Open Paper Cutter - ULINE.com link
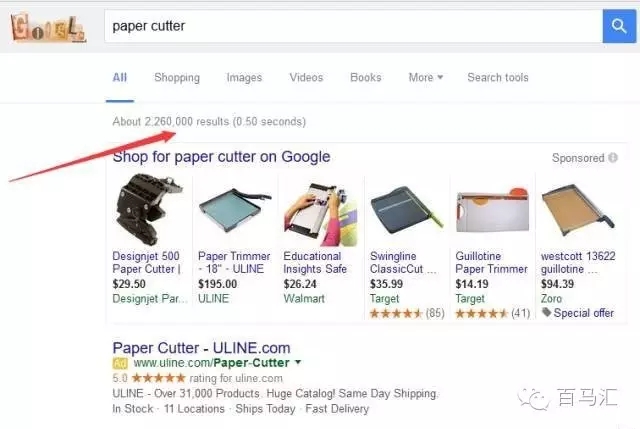Image resolution: width=640 pixels, height=429 pixels. tap(201, 348)
